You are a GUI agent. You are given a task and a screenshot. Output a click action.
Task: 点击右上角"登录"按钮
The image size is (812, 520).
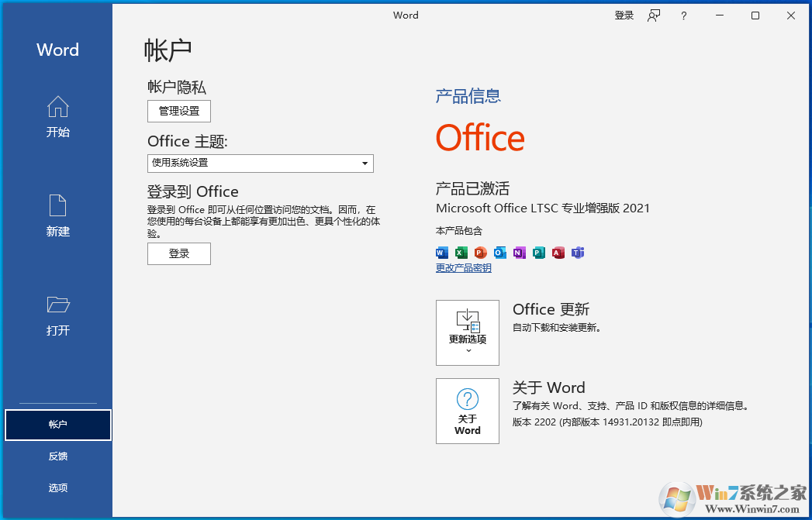(x=624, y=15)
